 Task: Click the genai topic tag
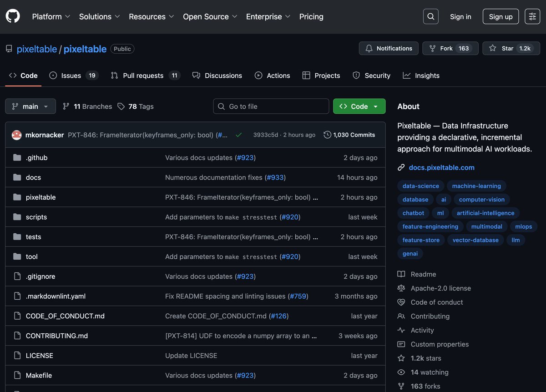pyautogui.click(x=410, y=254)
